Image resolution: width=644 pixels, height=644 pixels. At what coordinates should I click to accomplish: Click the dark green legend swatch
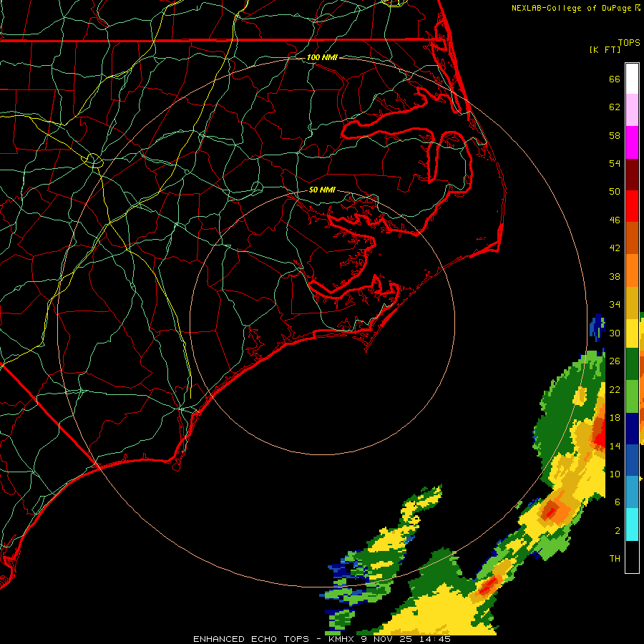632,364
